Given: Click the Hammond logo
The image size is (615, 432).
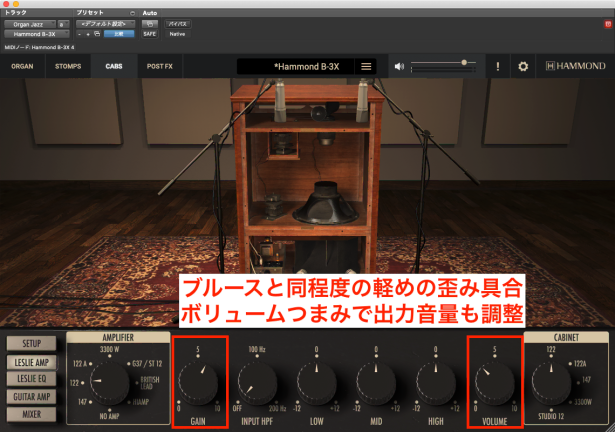Looking at the screenshot, I should [x=574, y=67].
